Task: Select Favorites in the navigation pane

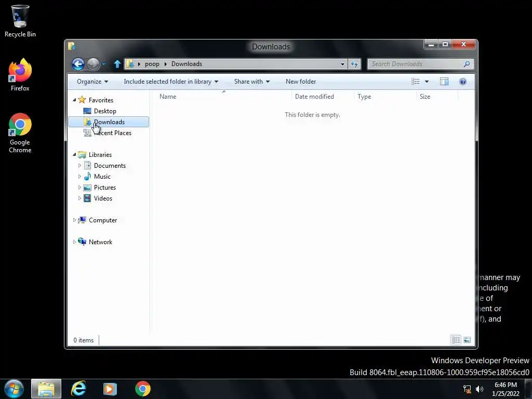Action: tap(101, 100)
